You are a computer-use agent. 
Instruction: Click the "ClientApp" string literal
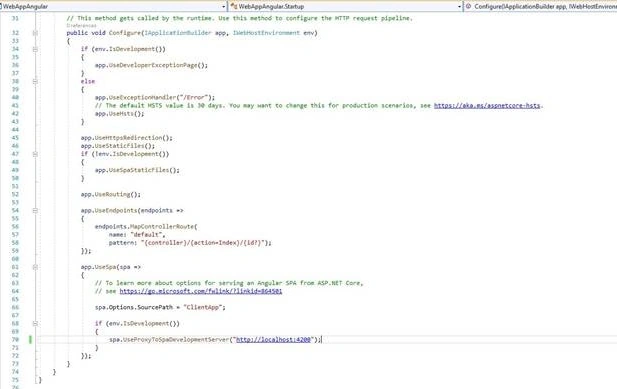(203, 308)
